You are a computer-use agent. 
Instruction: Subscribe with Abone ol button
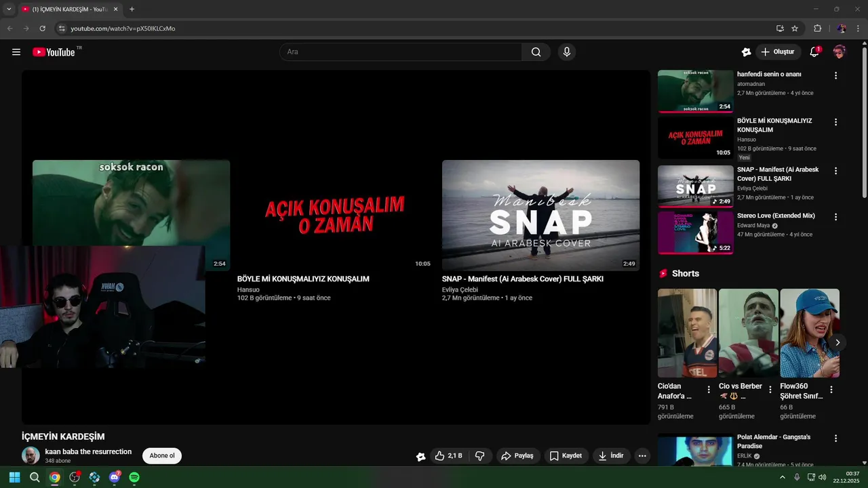tap(162, 456)
